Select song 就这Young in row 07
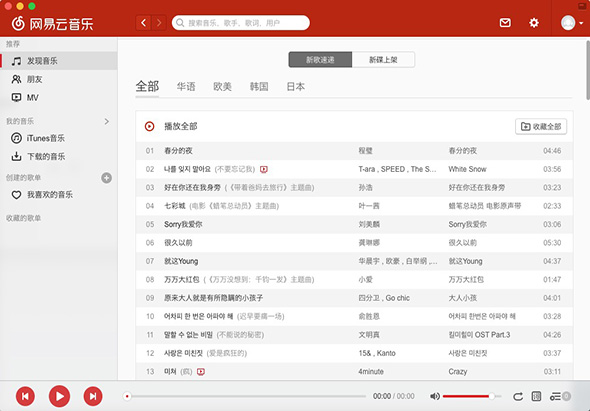The width and height of the screenshot is (590, 411). point(181,261)
